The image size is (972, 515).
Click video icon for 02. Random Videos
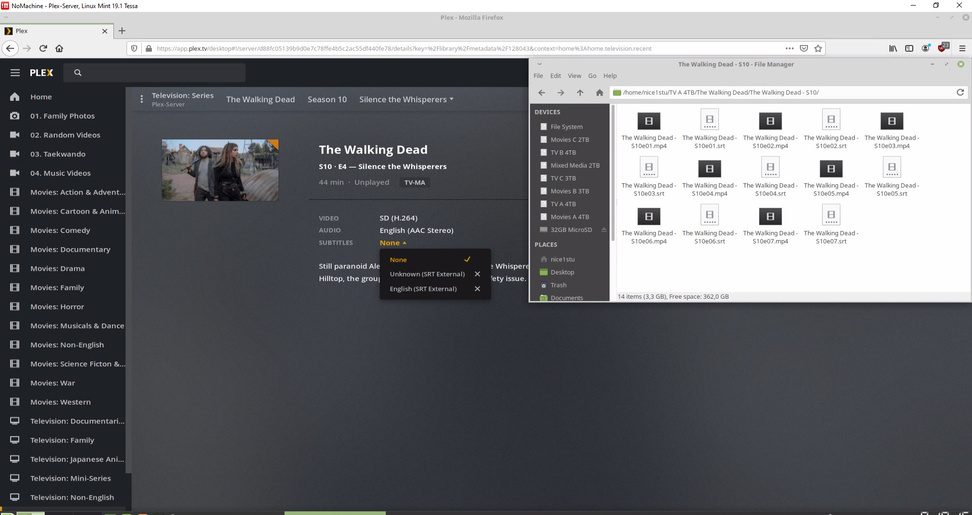pos(15,135)
